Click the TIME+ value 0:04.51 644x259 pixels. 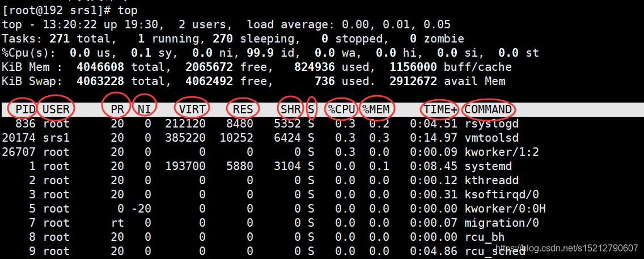coord(433,124)
